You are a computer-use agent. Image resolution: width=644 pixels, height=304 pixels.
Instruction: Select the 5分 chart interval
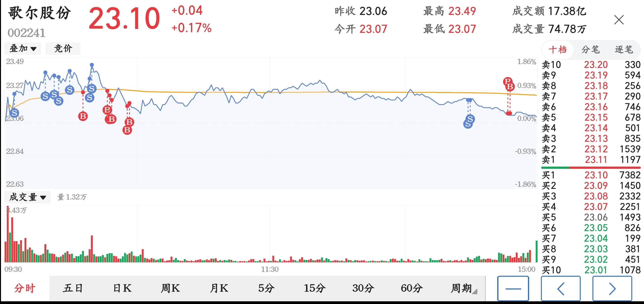click(x=266, y=289)
